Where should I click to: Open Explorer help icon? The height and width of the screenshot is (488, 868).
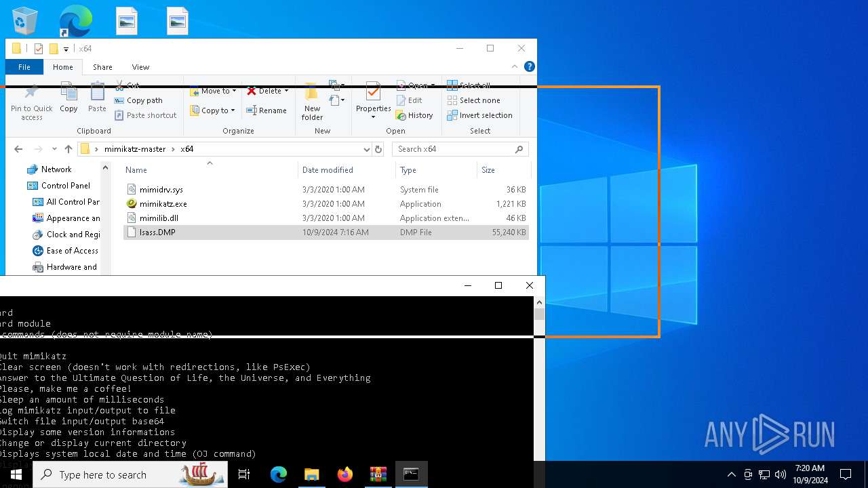[x=530, y=66]
